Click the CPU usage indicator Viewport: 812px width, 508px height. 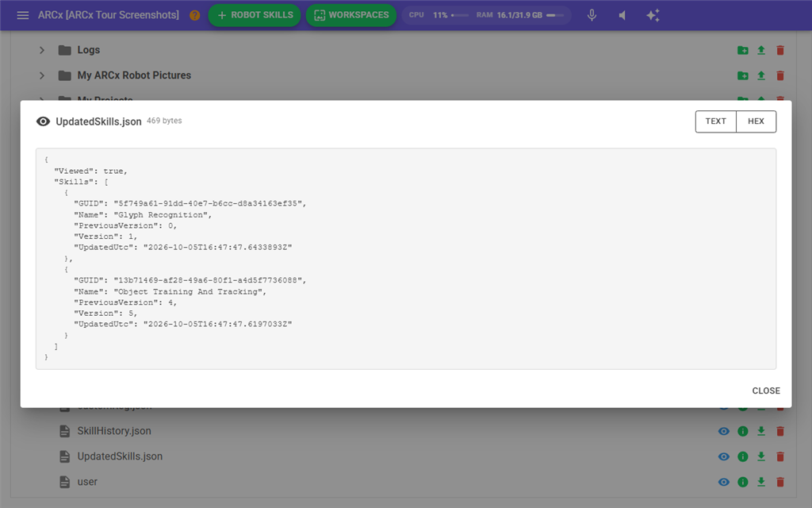[x=439, y=15]
